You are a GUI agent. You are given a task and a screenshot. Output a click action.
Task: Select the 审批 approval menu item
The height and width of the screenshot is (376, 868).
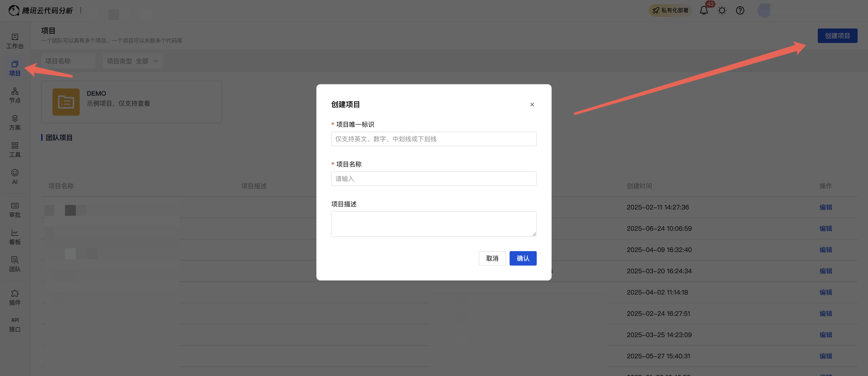[15, 209]
